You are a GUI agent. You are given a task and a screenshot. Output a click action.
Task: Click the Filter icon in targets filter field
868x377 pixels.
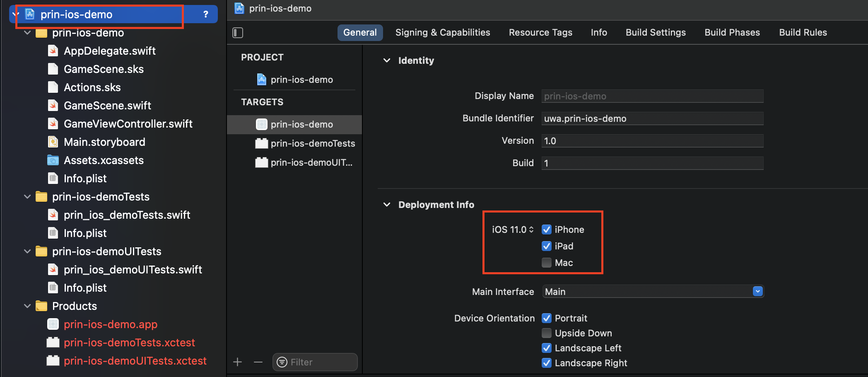tap(282, 362)
